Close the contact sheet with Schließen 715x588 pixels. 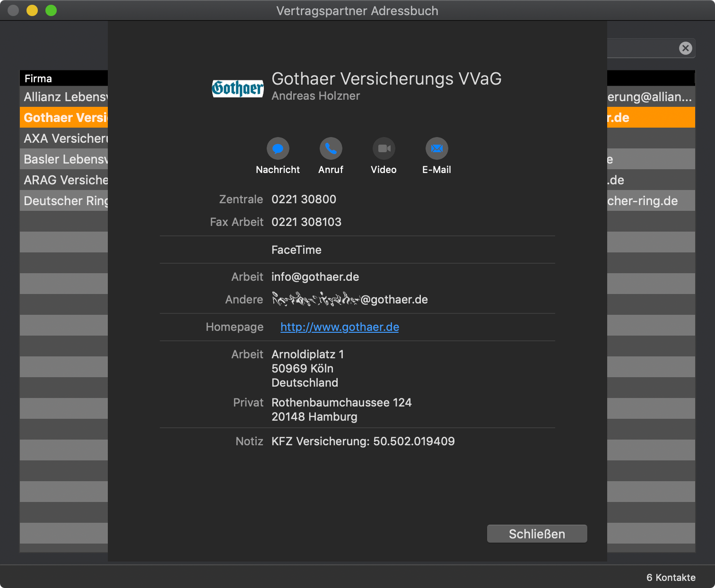[x=537, y=534]
